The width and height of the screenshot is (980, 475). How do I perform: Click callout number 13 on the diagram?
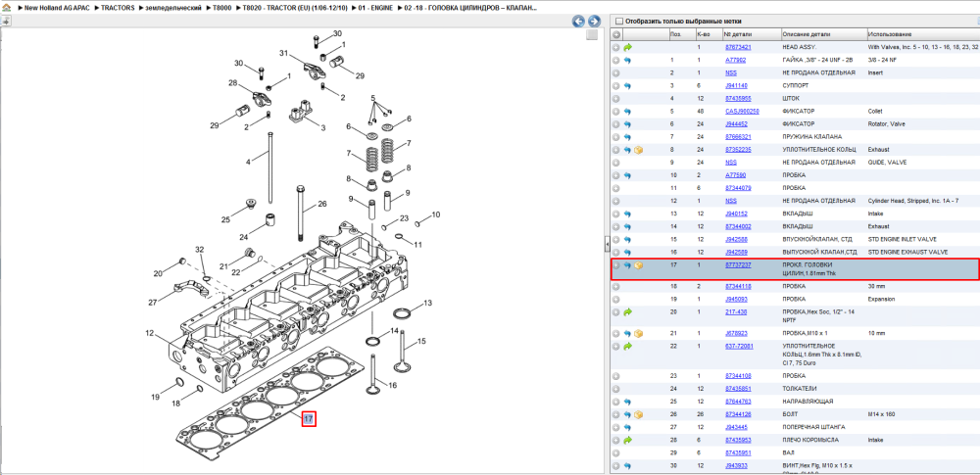point(427,304)
